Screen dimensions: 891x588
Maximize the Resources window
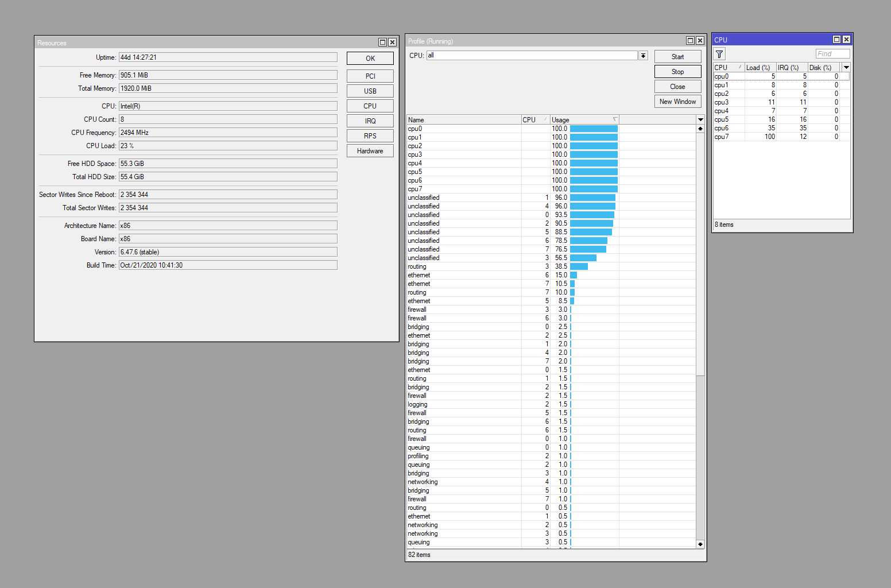pyautogui.click(x=383, y=42)
